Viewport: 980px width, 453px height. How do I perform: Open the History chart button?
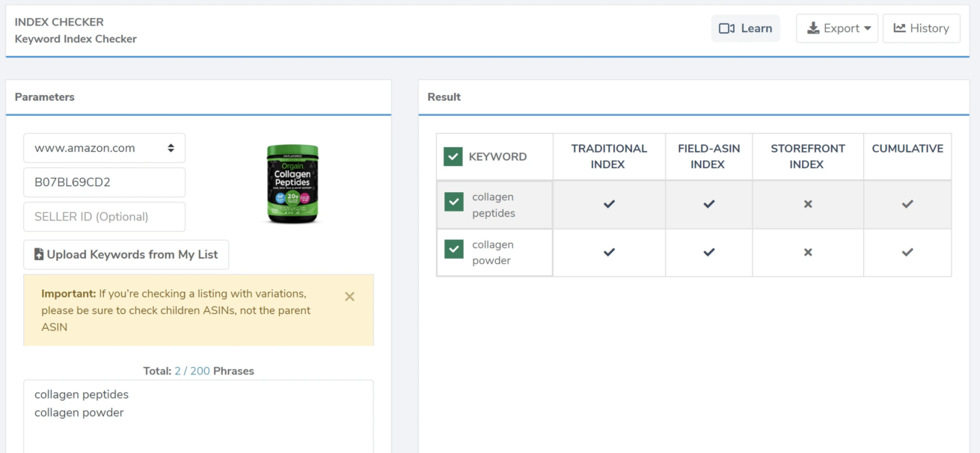[921, 28]
